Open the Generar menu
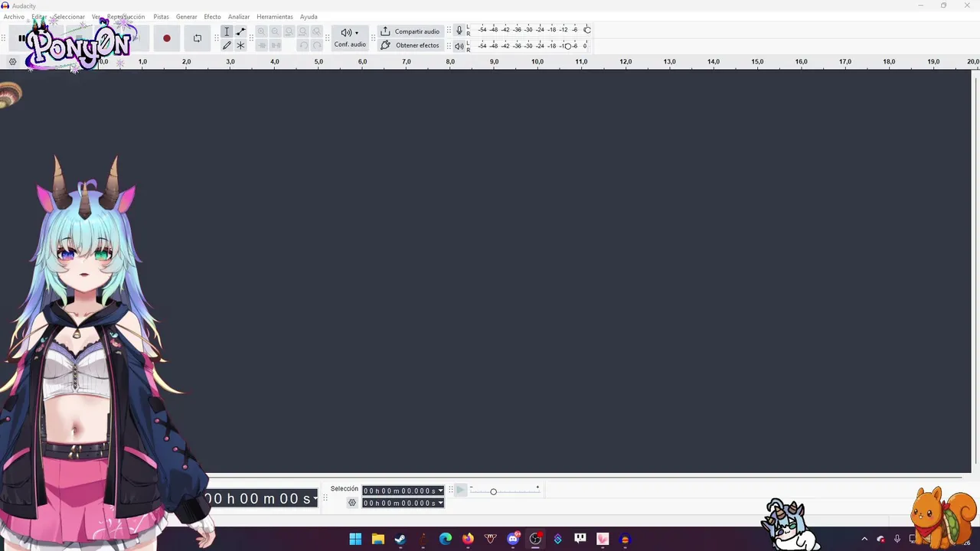This screenshot has width=980, height=551. coord(186,17)
